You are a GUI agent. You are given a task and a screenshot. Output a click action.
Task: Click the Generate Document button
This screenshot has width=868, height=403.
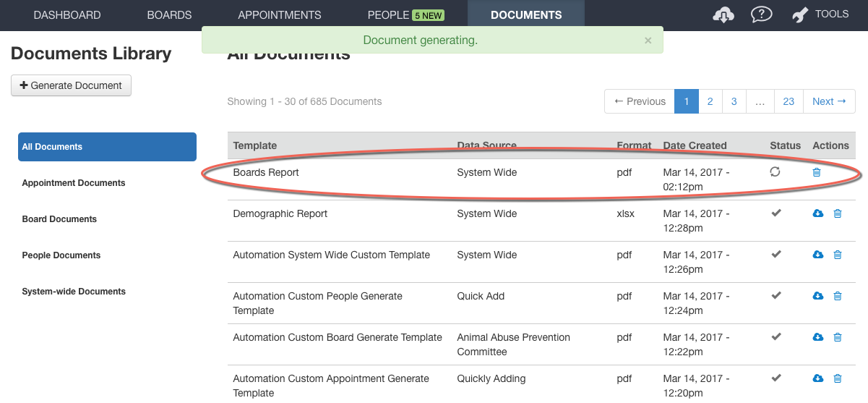72,85
